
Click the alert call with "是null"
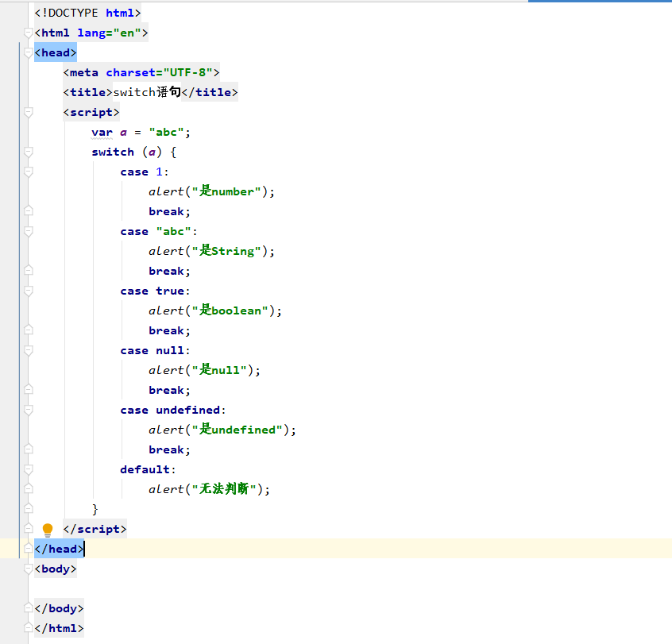tap(204, 370)
